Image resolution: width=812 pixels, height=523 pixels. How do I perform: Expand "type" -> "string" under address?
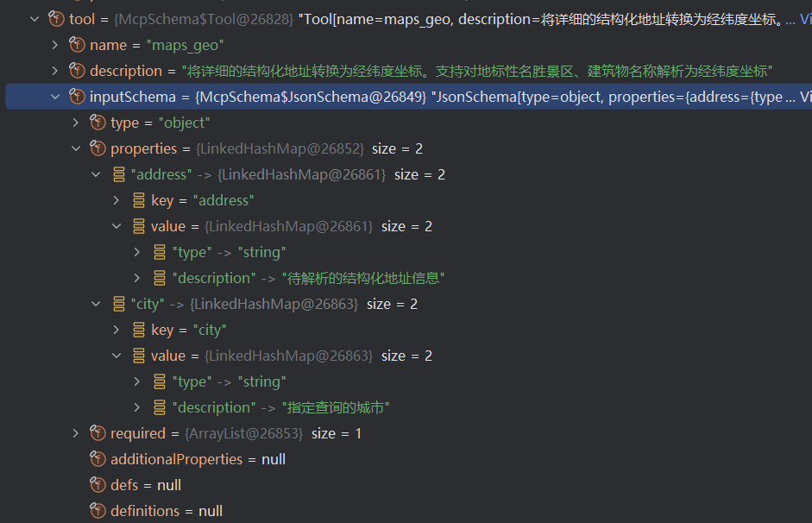pos(136,252)
